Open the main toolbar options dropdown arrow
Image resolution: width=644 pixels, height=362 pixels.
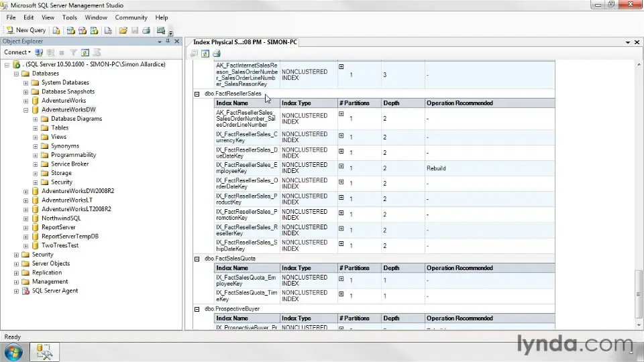[171, 32]
